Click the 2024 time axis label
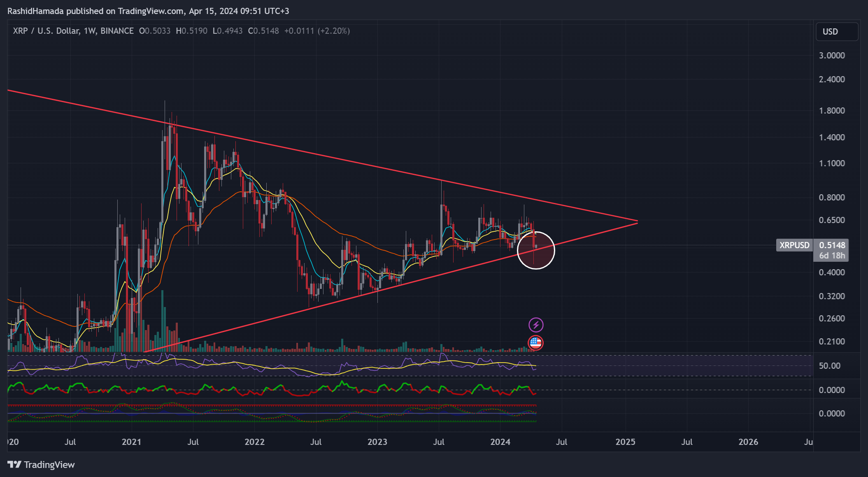Screen dimensions: 868x477 pos(500,442)
